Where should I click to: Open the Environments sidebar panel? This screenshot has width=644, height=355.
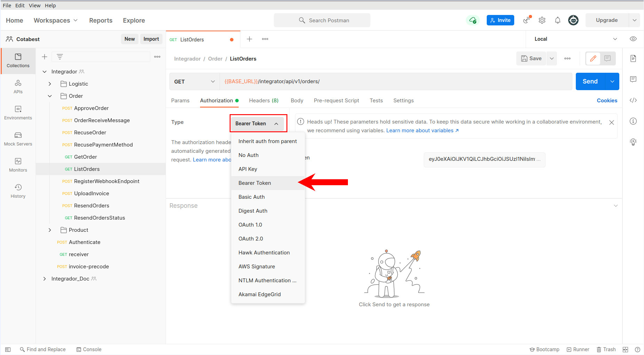[x=18, y=113]
